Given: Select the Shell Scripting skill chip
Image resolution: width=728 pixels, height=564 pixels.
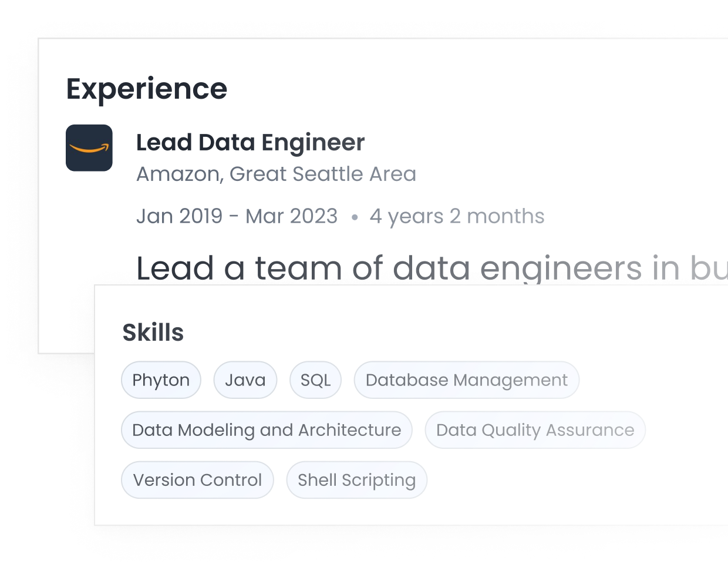Looking at the screenshot, I should [356, 480].
